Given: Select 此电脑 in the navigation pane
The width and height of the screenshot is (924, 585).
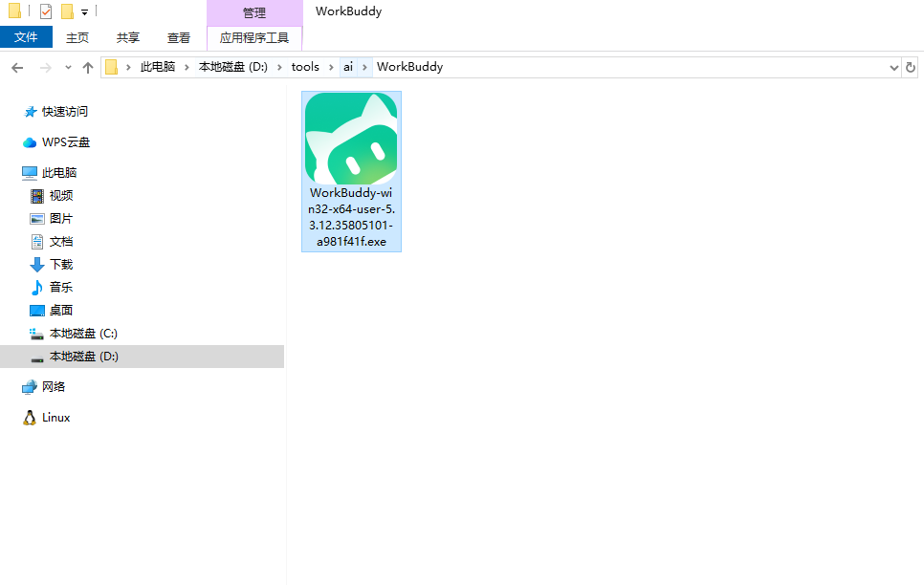Looking at the screenshot, I should click(x=59, y=173).
